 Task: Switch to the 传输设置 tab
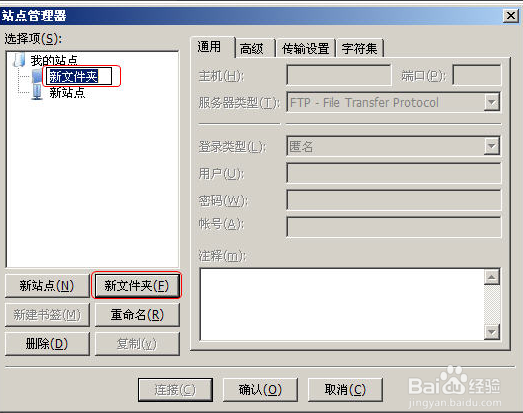tap(305, 49)
